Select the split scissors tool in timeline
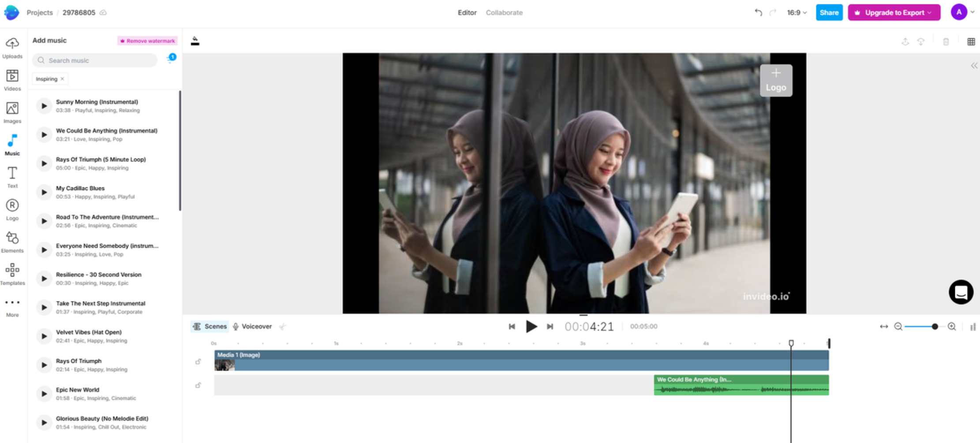This screenshot has width=980, height=443. pyautogui.click(x=283, y=326)
